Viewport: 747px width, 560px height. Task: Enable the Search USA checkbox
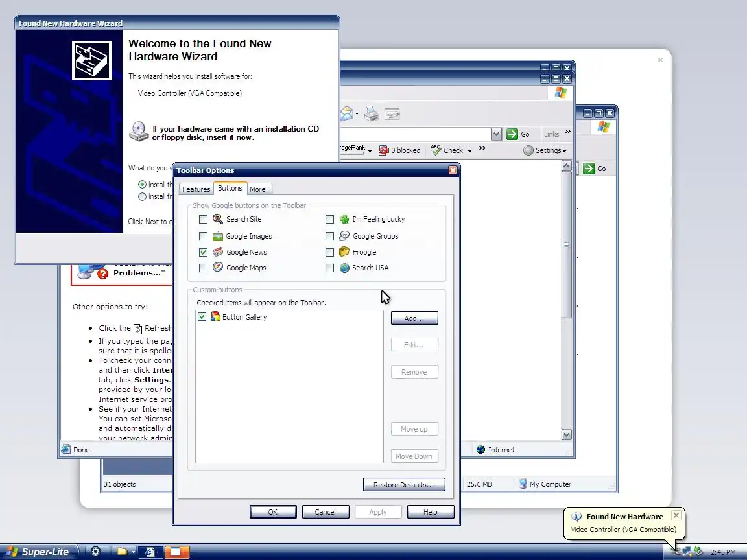[x=329, y=268]
